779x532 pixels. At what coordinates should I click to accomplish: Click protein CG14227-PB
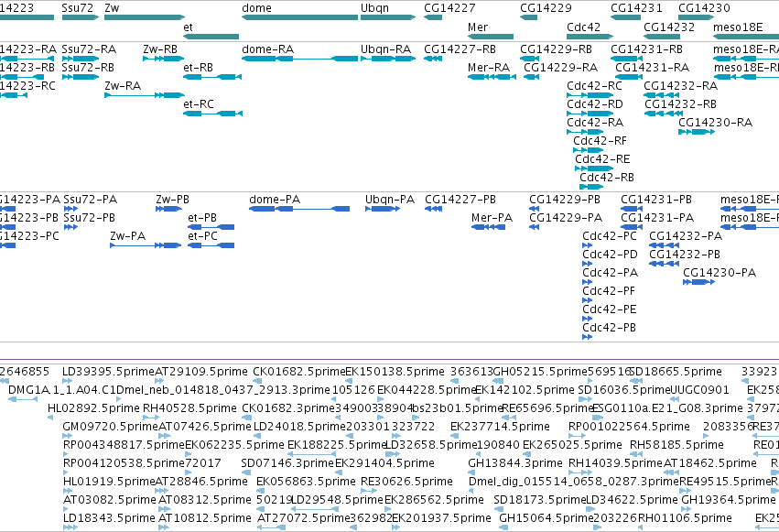coord(434,209)
